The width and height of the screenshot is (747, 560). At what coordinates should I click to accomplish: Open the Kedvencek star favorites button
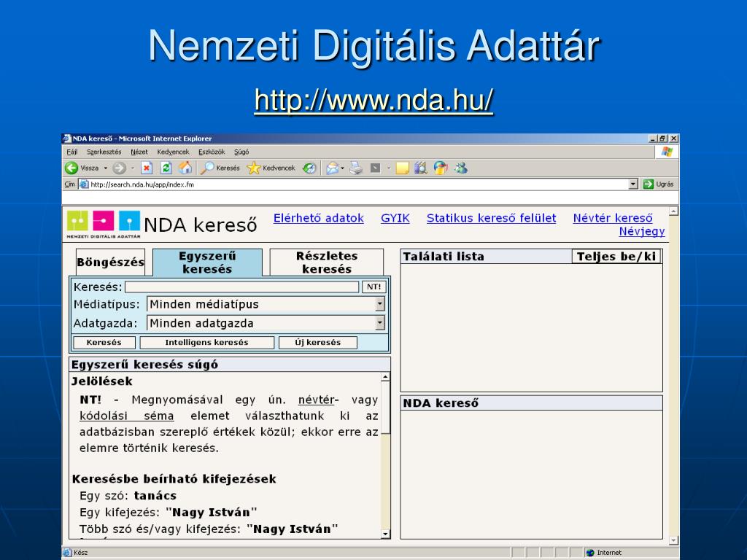(271, 168)
